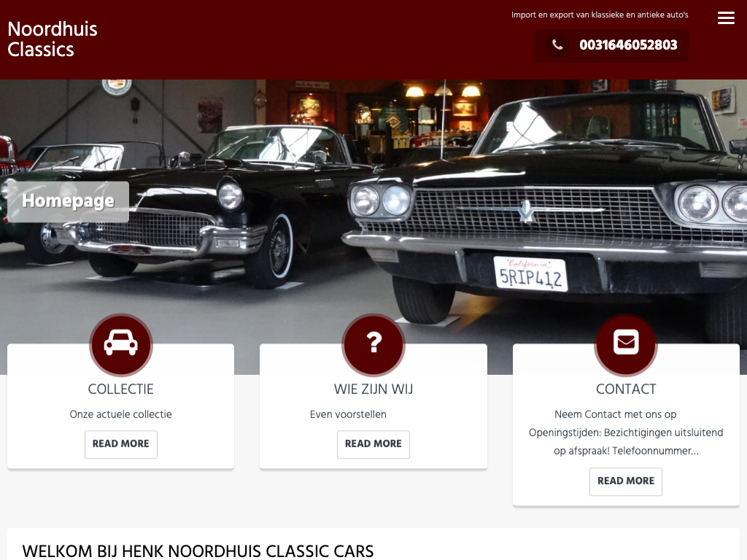Click the question mark circle icon
Viewport: 747px width, 560px height.
click(373, 344)
